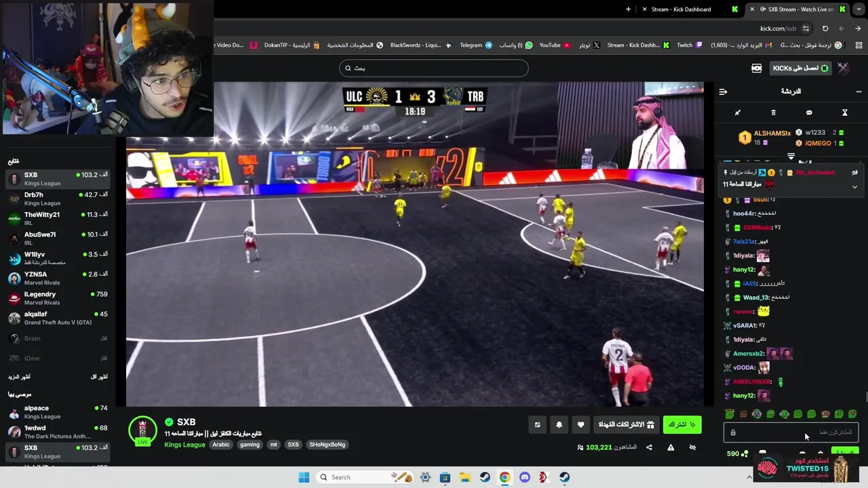The height and width of the screenshot is (488, 868).
Task: Open the SXB channel avatar with LIVE badge
Action: click(142, 431)
